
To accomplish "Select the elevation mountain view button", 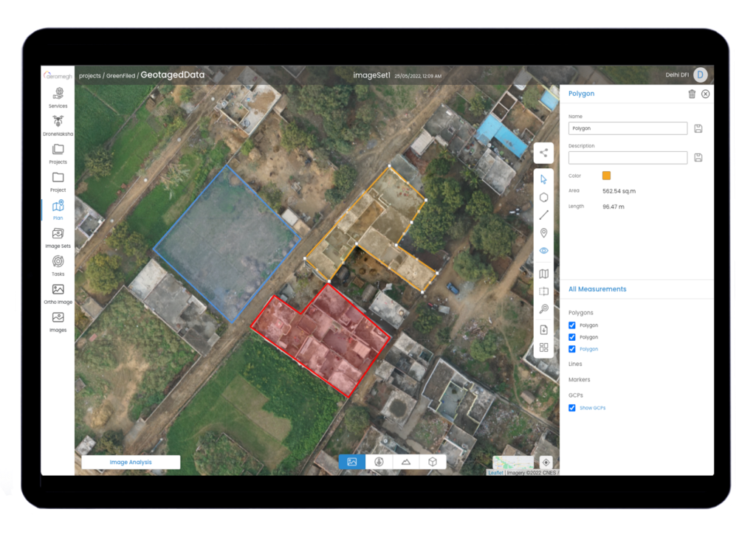I will point(405,462).
